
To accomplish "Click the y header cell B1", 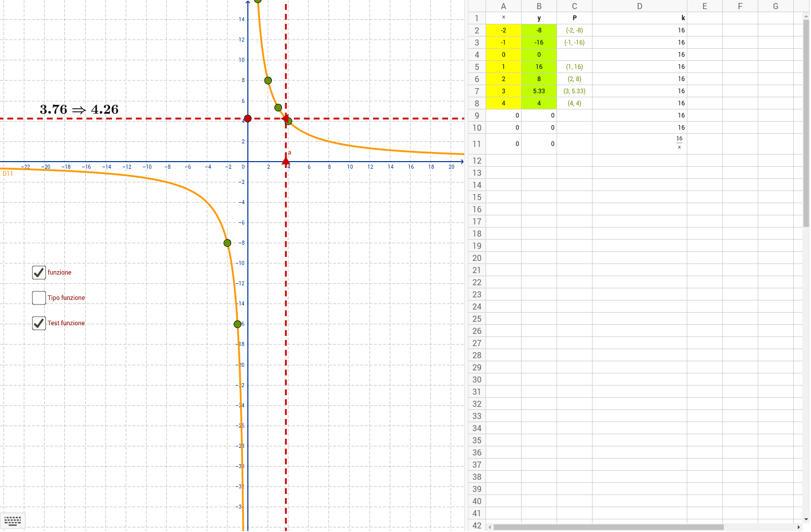I will point(539,18).
